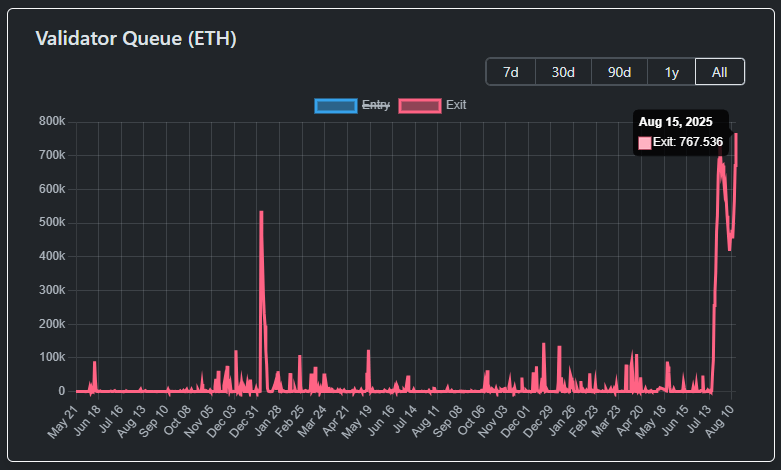Image resolution: width=781 pixels, height=470 pixels.
Task: Click the Jun 18 x-axis label
Action: tap(87, 420)
